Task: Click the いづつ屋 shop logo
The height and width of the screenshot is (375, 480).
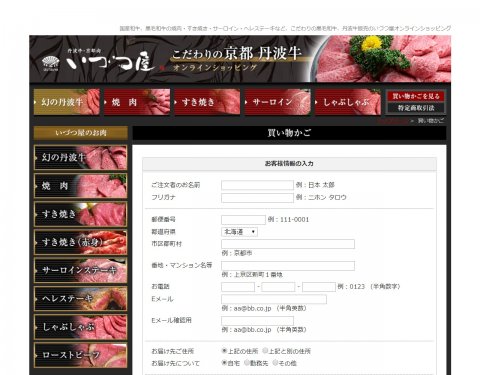Action: click(97, 60)
